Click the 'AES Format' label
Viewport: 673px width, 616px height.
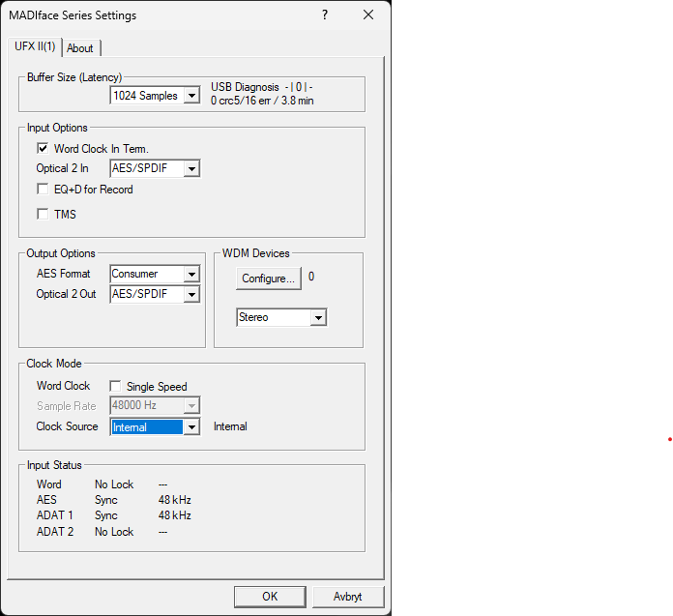(x=64, y=274)
